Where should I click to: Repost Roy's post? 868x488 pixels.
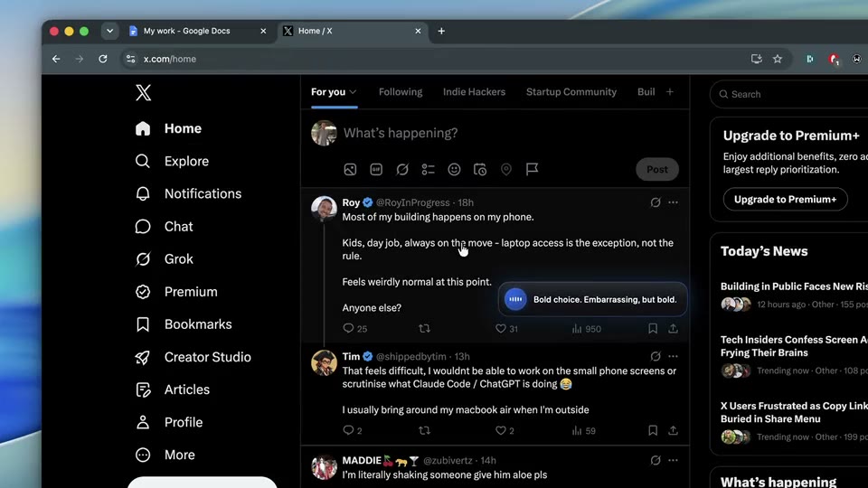pyautogui.click(x=425, y=329)
